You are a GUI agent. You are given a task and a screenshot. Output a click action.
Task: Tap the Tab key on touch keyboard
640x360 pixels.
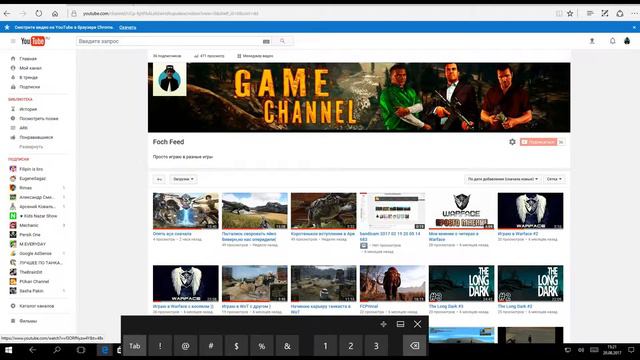[x=135, y=346]
